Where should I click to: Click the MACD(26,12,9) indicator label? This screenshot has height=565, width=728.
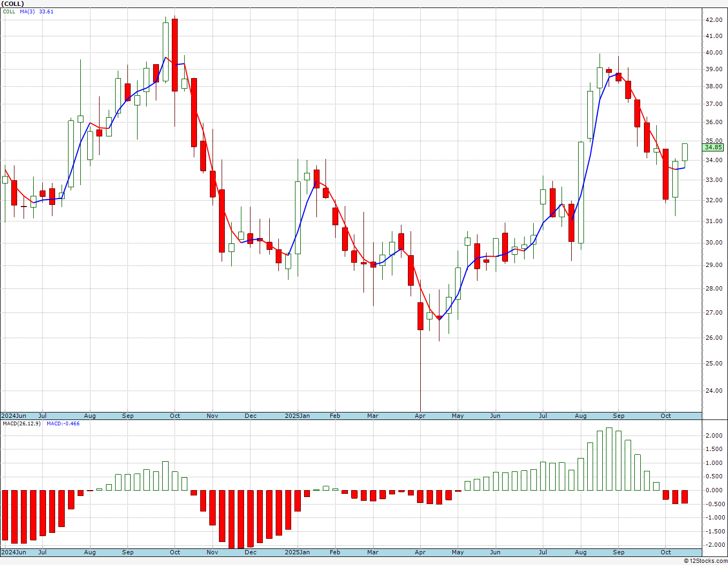[21, 424]
